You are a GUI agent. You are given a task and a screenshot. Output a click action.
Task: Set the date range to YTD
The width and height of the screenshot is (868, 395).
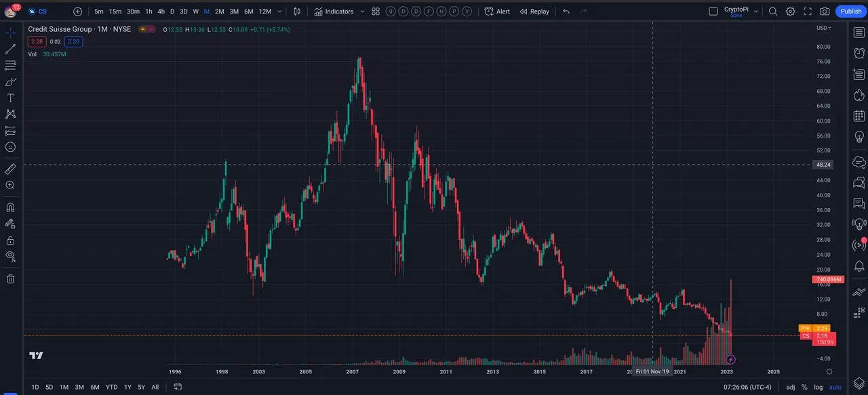coord(111,388)
